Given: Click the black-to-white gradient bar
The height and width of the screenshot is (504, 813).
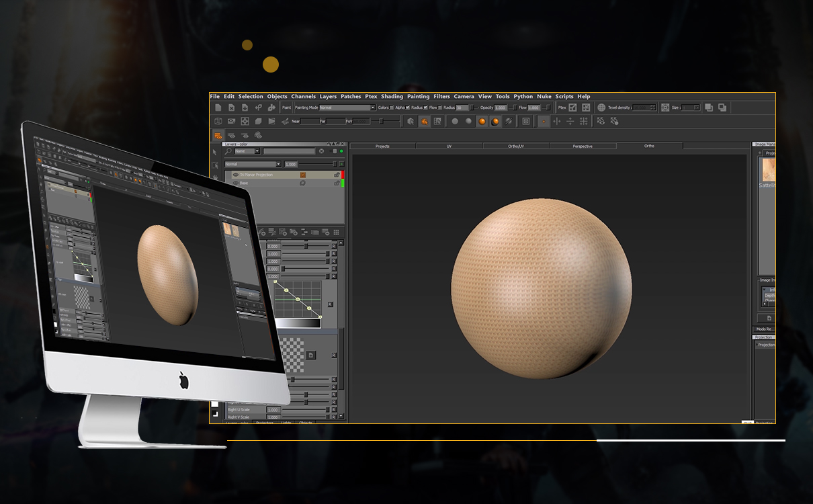Looking at the screenshot, I should 298,323.
